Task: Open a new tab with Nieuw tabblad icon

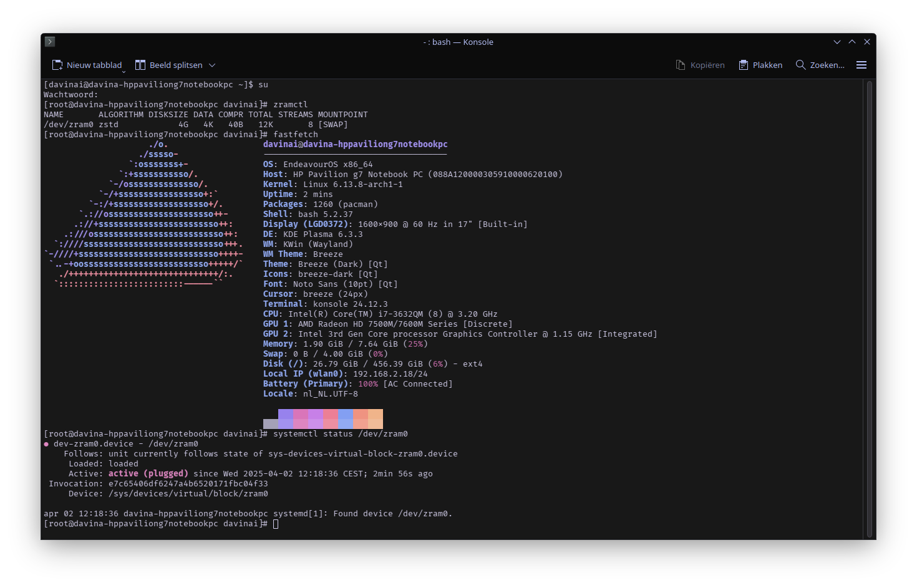Action: pyautogui.click(x=57, y=65)
